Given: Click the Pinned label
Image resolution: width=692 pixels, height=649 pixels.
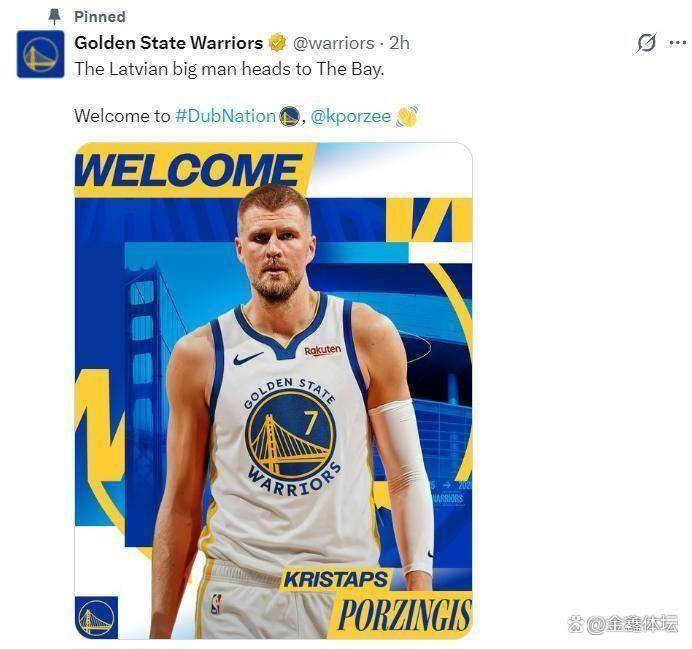Looking at the screenshot, I should pyautogui.click(x=100, y=17).
